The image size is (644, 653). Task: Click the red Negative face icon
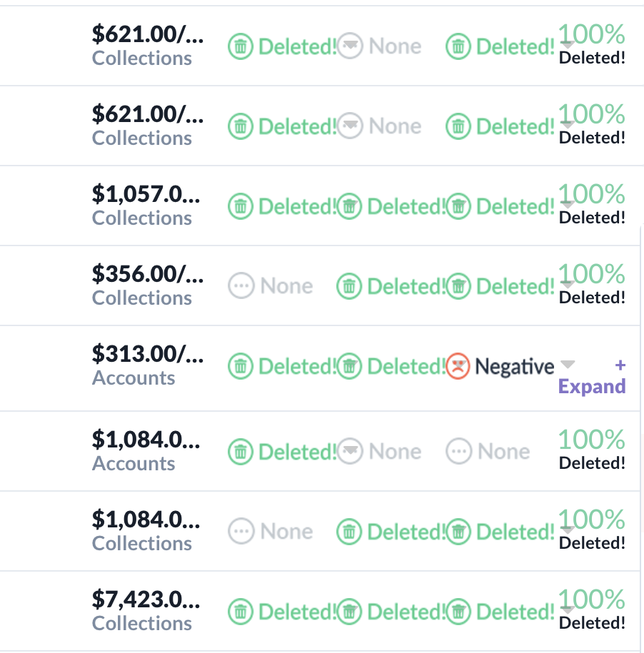tap(458, 367)
